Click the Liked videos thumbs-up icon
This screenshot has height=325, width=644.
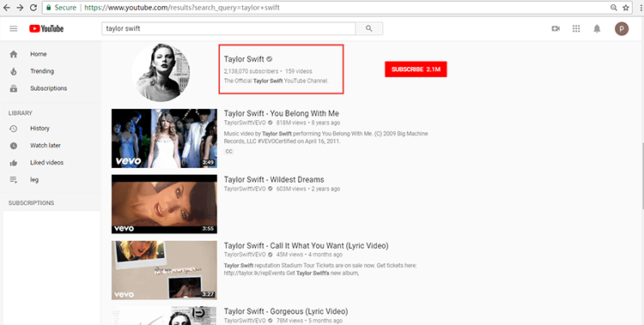14,163
